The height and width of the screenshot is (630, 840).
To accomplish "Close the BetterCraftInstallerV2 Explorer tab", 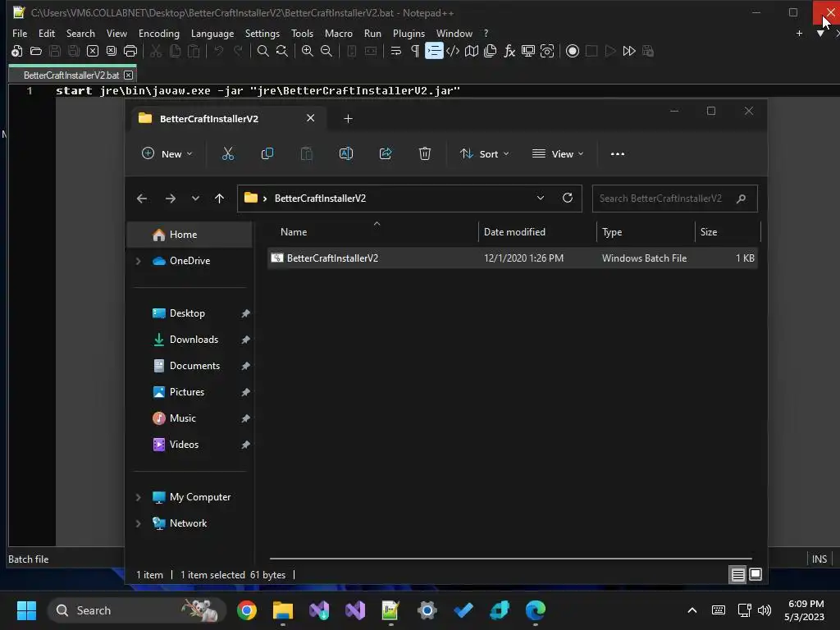I will 310,118.
